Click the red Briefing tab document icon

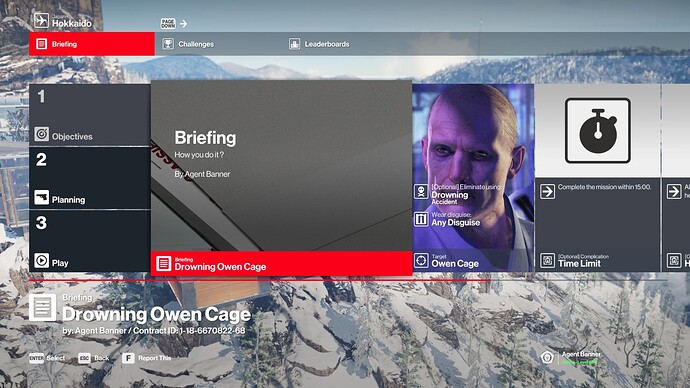click(x=41, y=44)
